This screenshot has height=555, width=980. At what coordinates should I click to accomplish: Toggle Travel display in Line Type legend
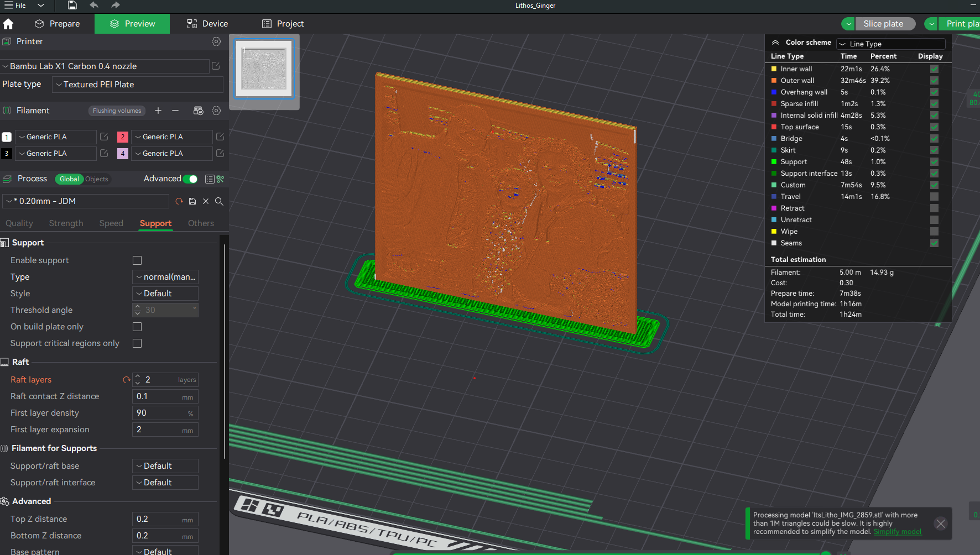pyautogui.click(x=934, y=196)
